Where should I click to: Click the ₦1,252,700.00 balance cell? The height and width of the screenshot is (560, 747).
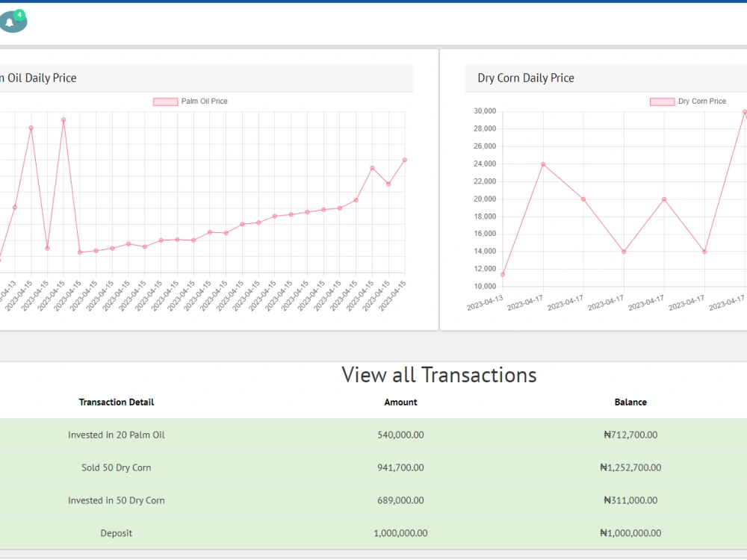click(x=630, y=467)
